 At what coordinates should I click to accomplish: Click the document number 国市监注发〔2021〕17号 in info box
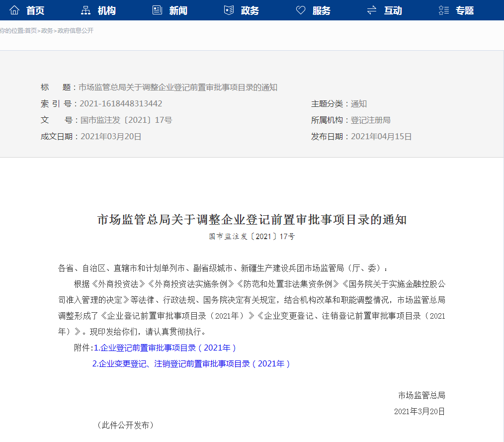click(126, 120)
